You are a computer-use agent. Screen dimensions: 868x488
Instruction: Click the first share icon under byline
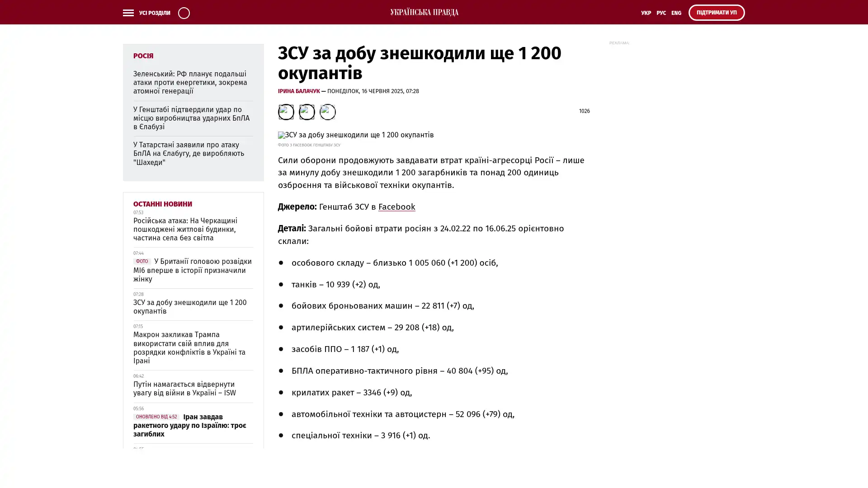point(286,112)
